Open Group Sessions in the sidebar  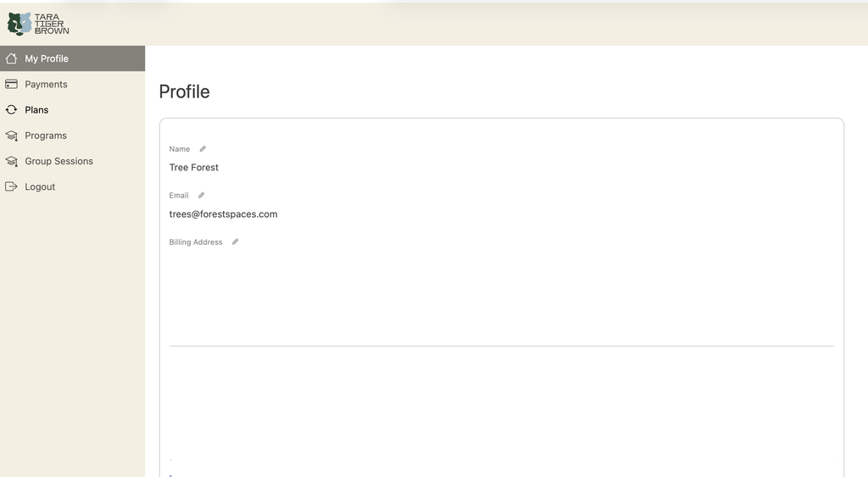73,161
